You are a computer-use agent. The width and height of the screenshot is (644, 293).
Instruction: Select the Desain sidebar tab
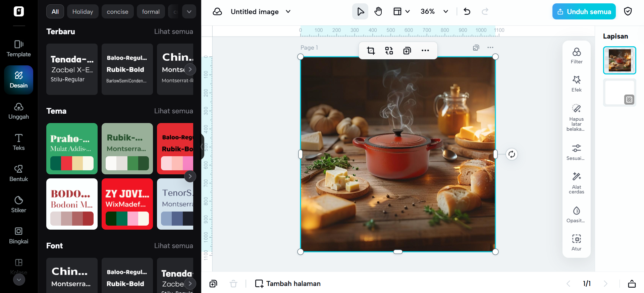pos(19,80)
